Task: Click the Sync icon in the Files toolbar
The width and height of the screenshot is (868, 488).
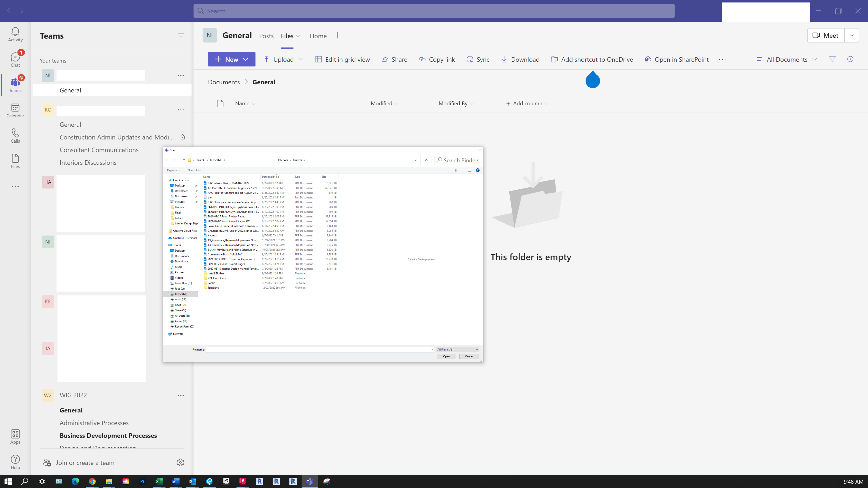Action: pos(470,59)
